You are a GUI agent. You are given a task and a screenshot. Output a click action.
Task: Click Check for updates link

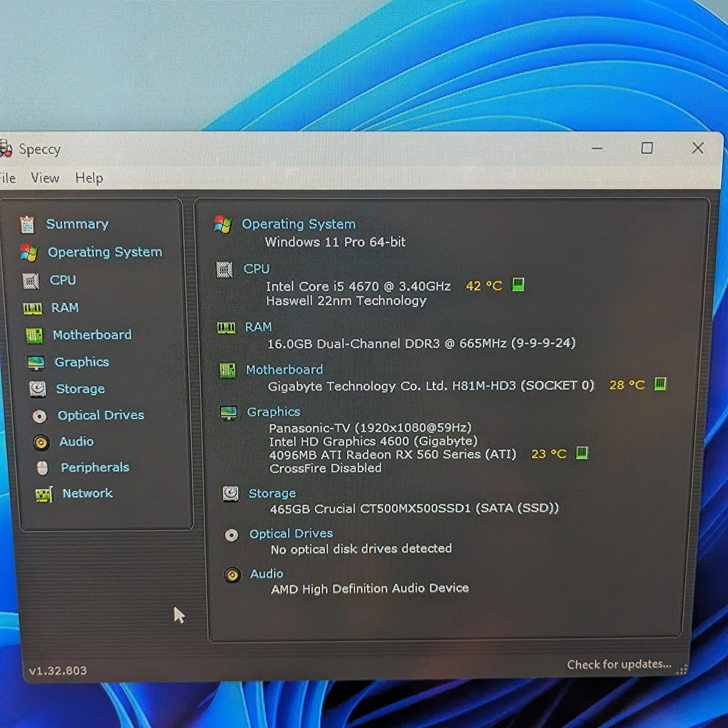pyautogui.click(x=619, y=664)
